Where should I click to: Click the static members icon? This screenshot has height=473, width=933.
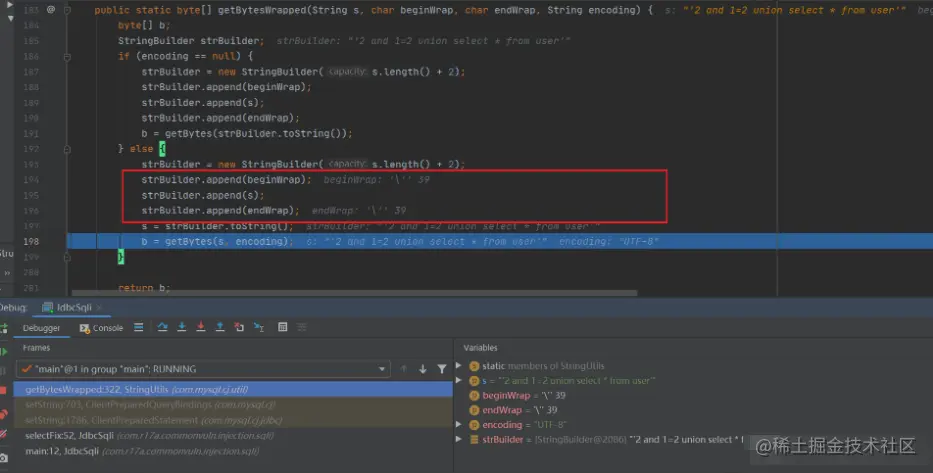[474, 367]
